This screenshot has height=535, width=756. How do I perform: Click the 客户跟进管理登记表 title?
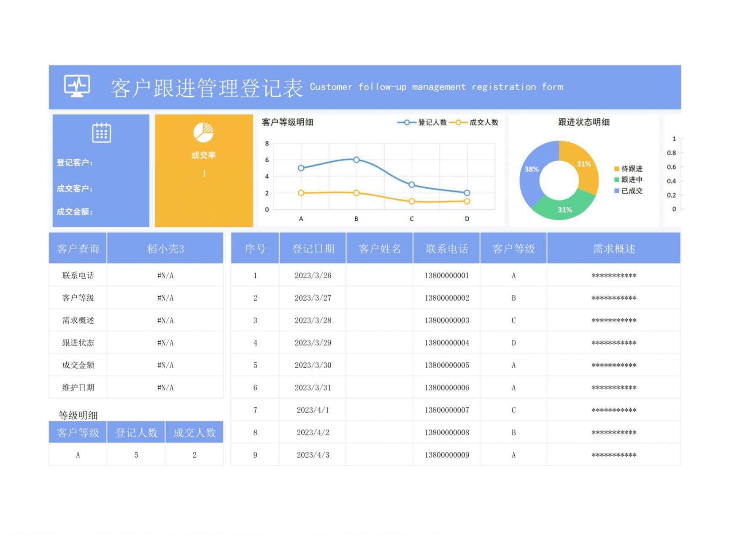tap(207, 88)
